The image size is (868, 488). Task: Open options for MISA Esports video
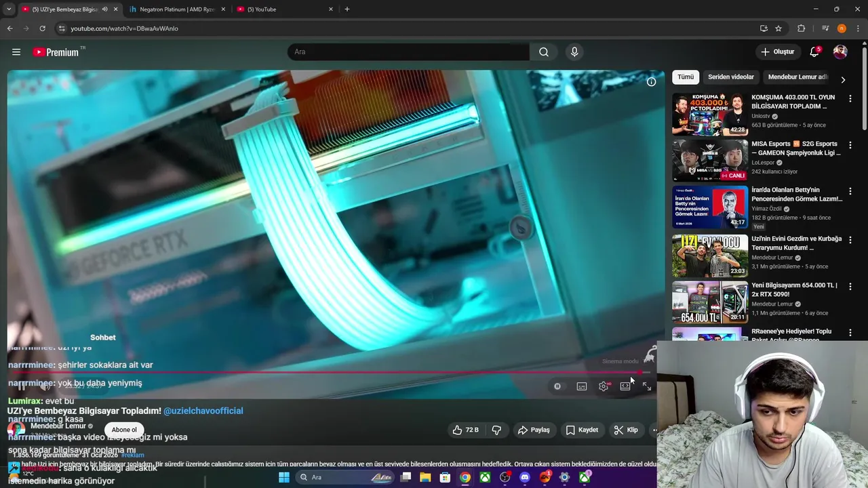[x=850, y=145]
